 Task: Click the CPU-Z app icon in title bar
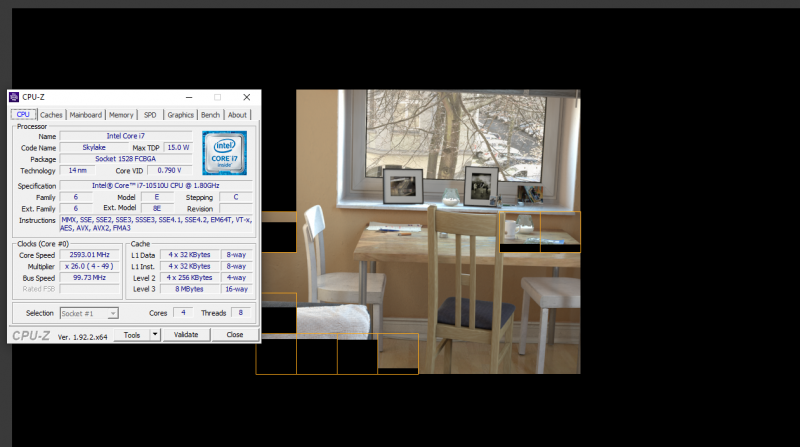(x=14, y=97)
